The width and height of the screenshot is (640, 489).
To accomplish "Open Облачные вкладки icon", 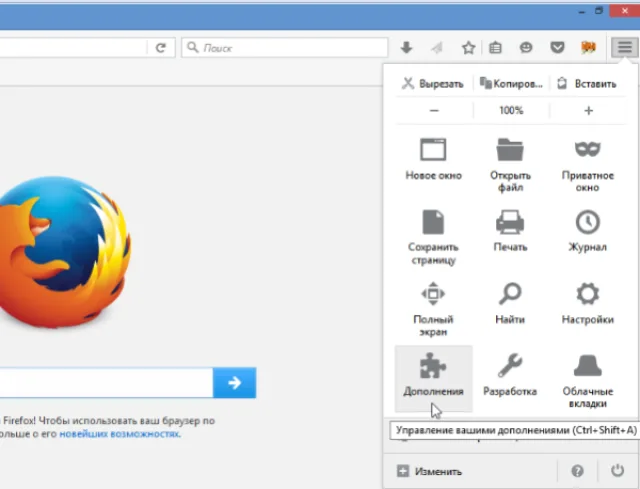I will tap(587, 366).
